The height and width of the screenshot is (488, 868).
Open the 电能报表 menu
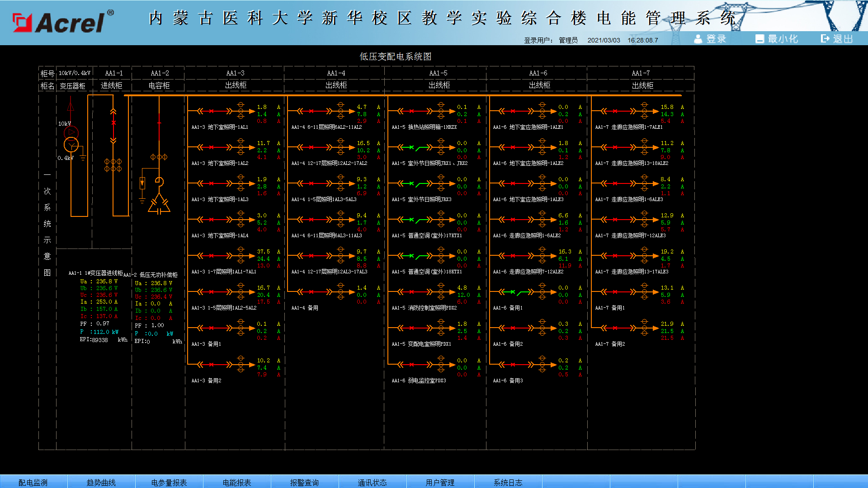click(236, 482)
